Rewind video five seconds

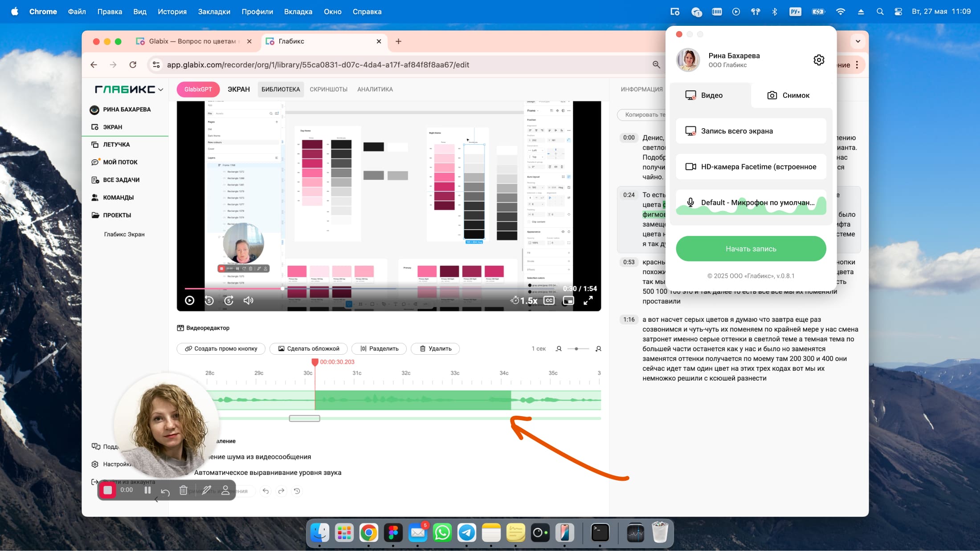209,300
